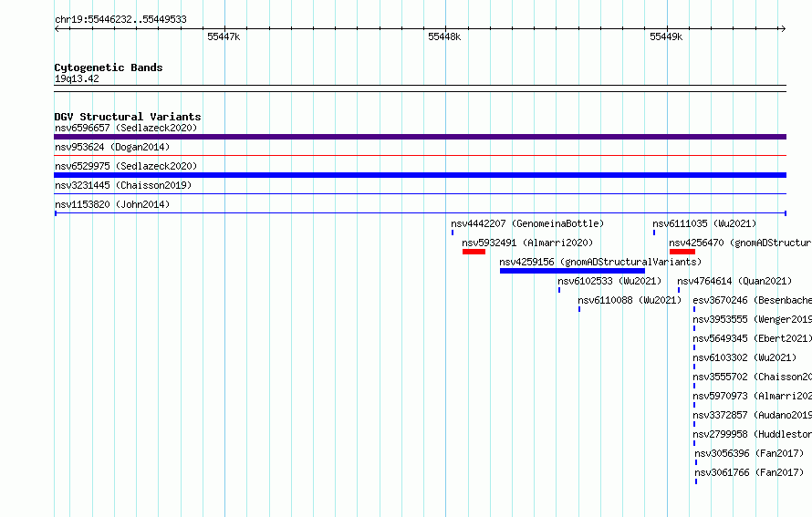Select the 19q13.42 band label

77,78
